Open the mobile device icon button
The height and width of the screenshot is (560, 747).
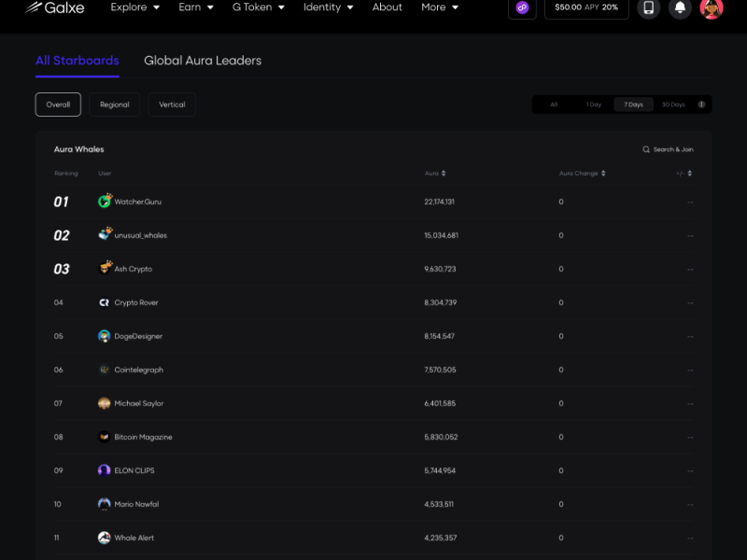648,7
